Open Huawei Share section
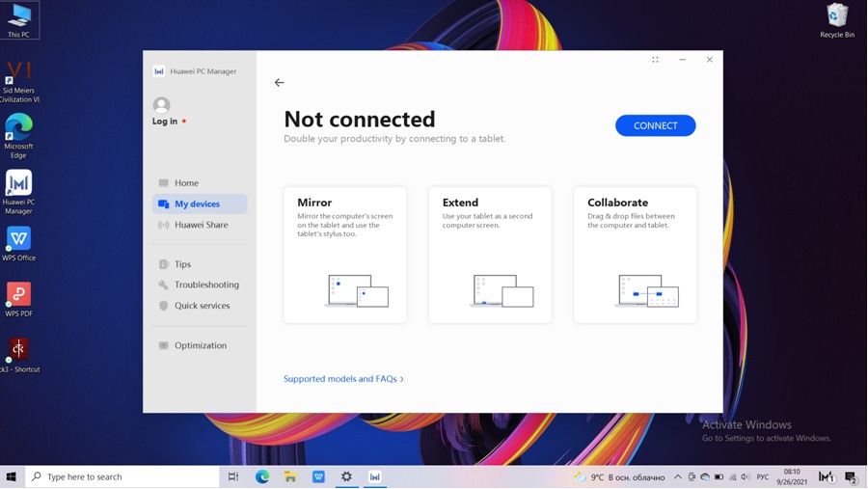This screenshot has height=489, width=868. (x=201, y=225)
